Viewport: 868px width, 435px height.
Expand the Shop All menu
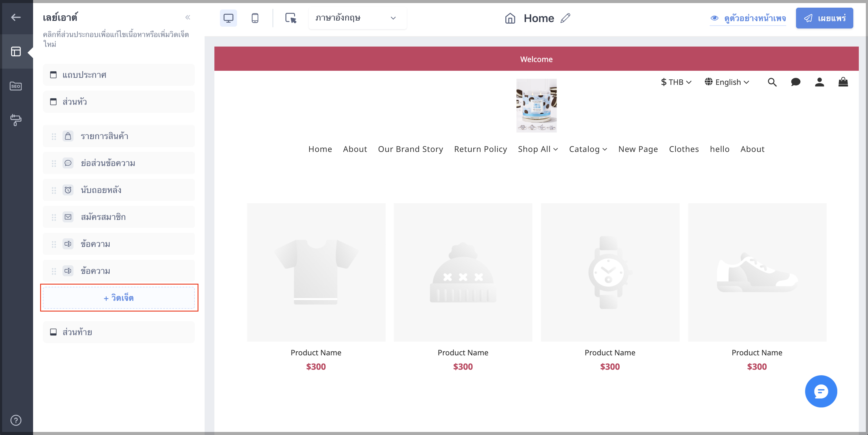click(x=538, y=149)
